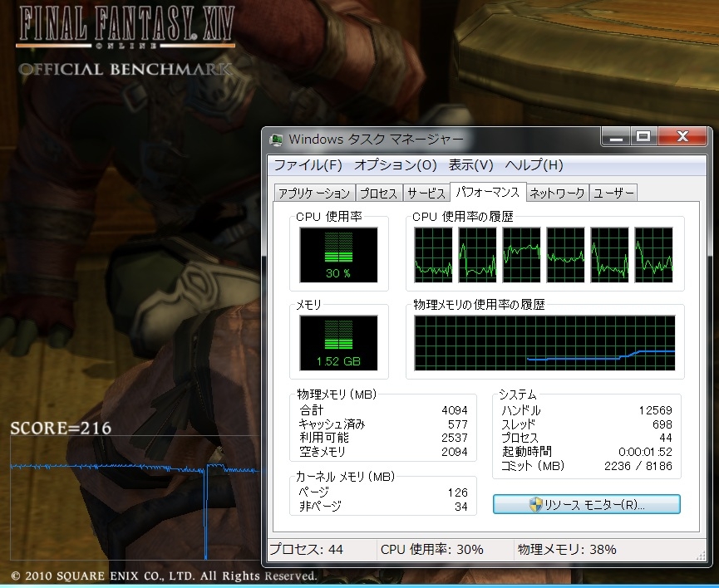
Task: Minimize the Task Manager window
Action: click(x=616, y=136)
